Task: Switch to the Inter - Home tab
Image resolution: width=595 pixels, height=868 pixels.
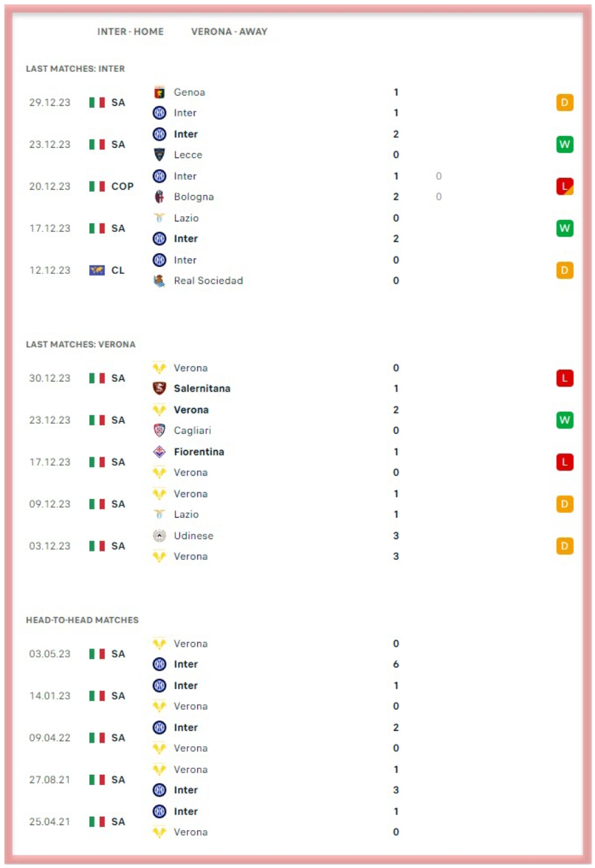Action: [131, 32]
